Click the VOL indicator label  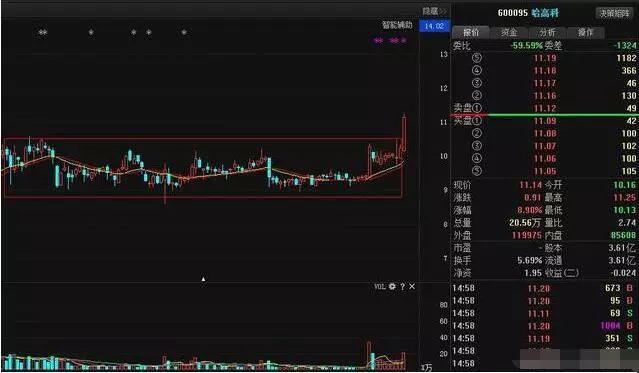pos(379,287)
